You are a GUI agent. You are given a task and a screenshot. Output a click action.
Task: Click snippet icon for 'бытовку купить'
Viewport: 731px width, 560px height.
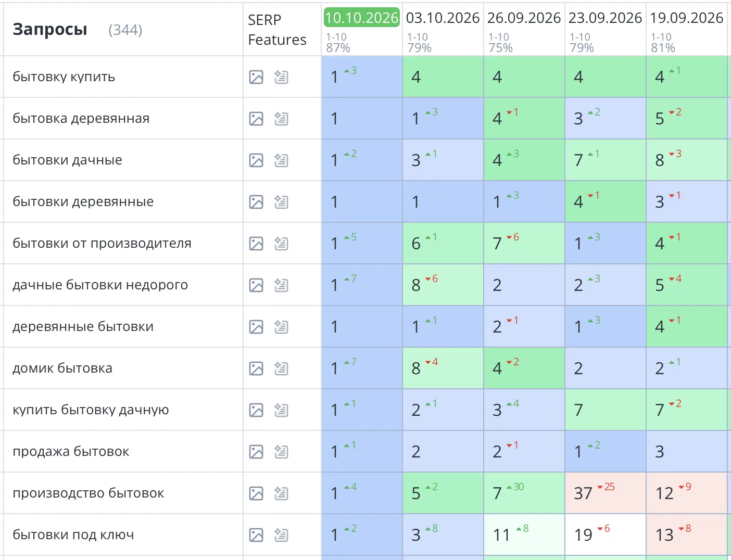(x=281, y=77)
